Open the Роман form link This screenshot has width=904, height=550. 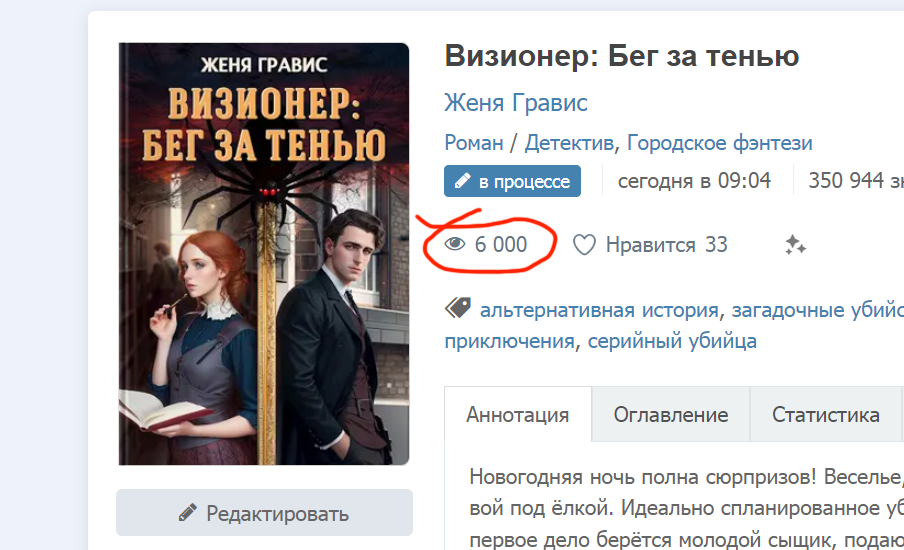pos(473,142)
